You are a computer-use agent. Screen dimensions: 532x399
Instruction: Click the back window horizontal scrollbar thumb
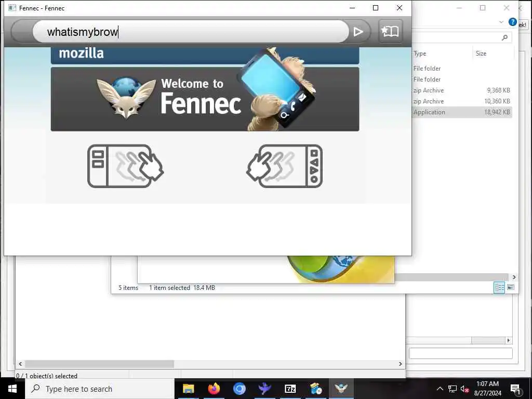99,364
